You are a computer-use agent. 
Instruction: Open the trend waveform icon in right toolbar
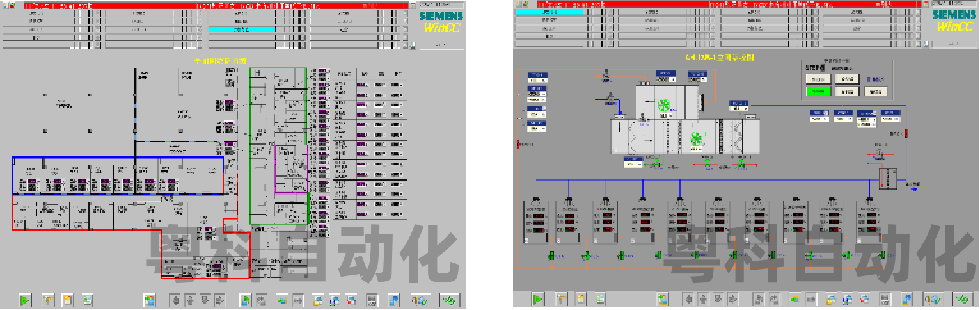(962, 299)
